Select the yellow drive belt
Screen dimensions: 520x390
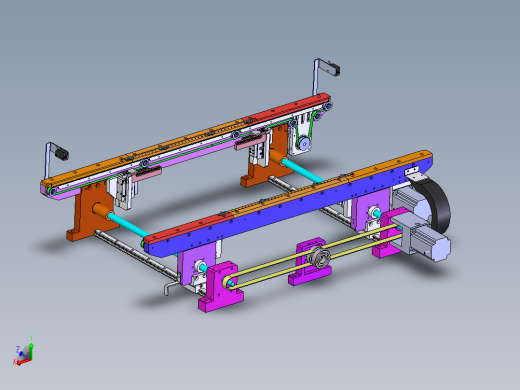click(313, 256)
